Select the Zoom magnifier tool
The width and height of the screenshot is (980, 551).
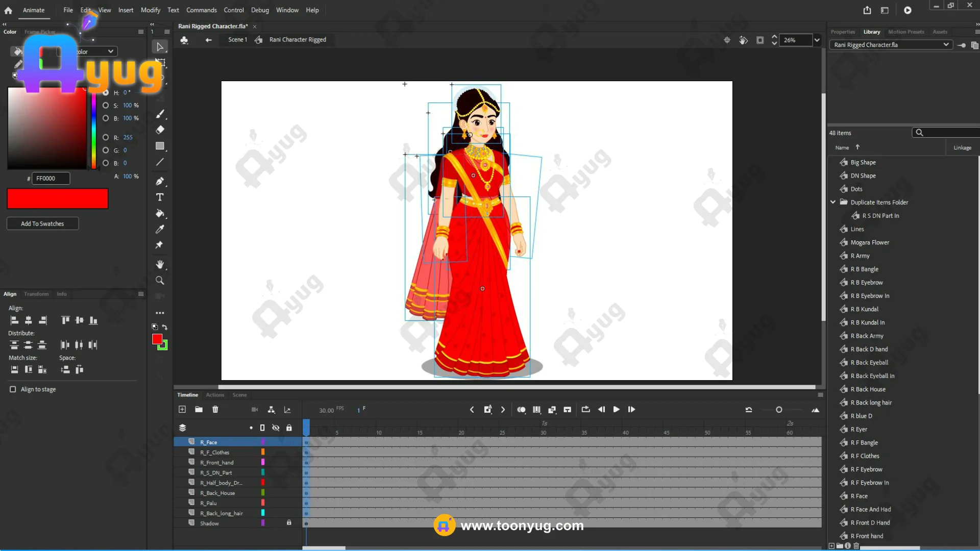point(160,281)
